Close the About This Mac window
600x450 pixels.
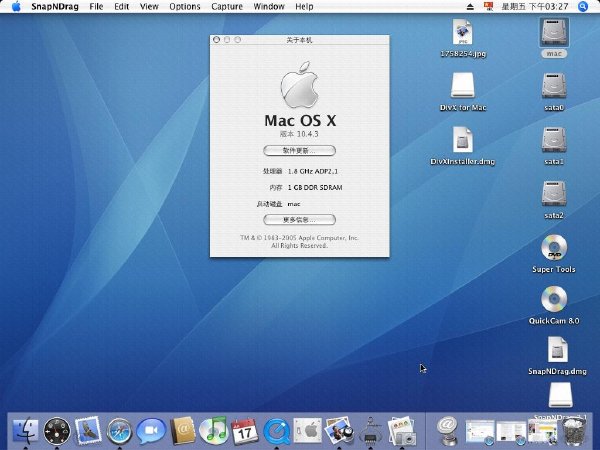point(217,40)
